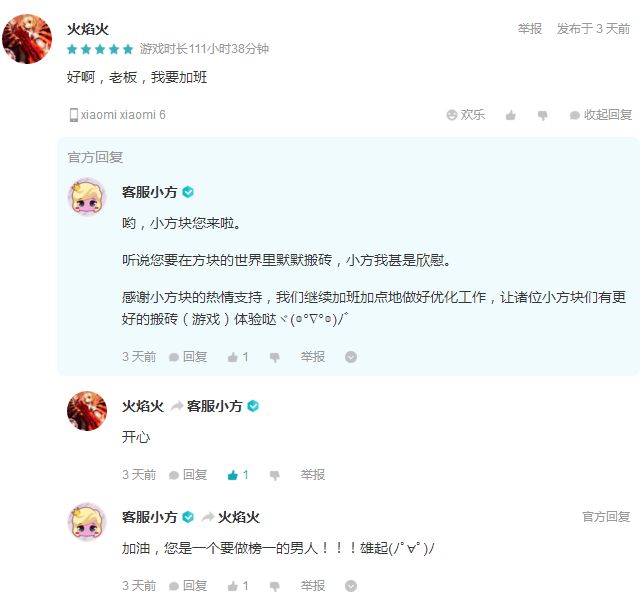640x603 pixels.
Task: Collapse replies with 收起回复
Action: point(601,115)
